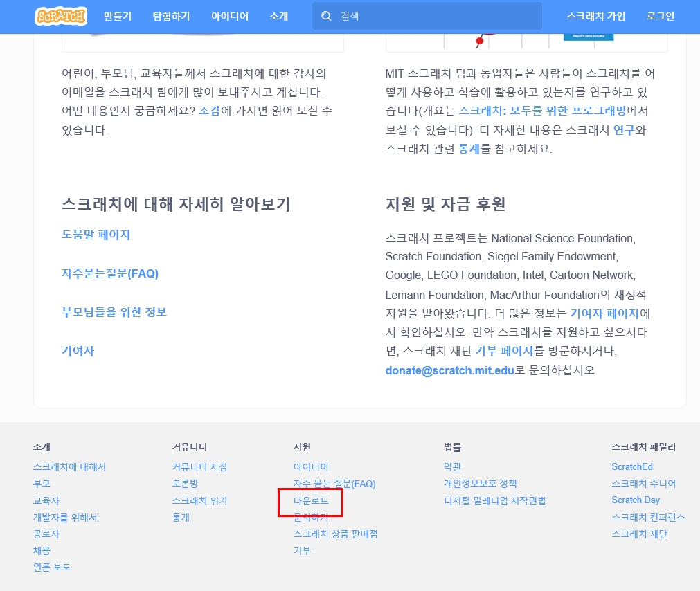Click the footer heading 커뮤니티
The height and width of the screenshot is (591, 700).
click(189, 447)
